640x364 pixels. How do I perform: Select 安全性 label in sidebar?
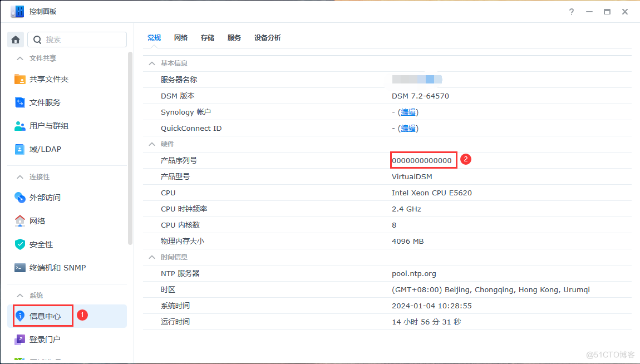[41, 244]
